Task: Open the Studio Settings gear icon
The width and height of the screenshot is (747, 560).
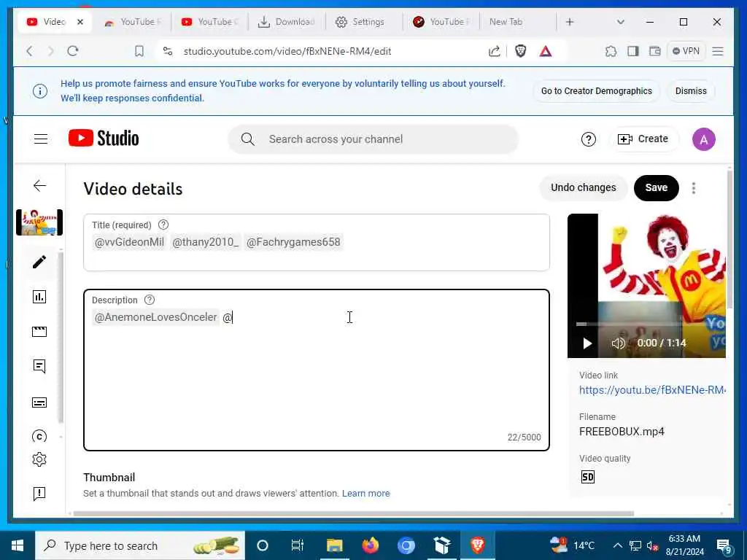Action: [39, 459]
